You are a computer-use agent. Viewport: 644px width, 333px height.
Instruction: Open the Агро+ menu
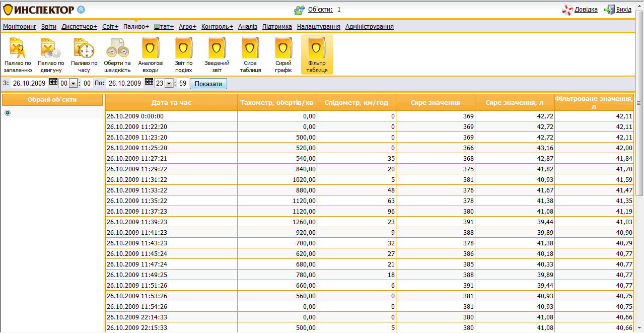pos(187,27)
